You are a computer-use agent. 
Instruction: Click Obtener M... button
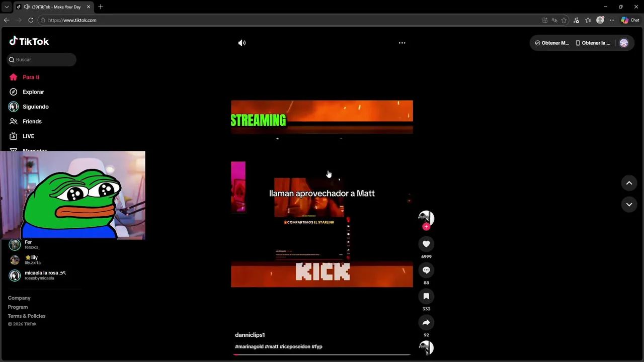point(552,43)
